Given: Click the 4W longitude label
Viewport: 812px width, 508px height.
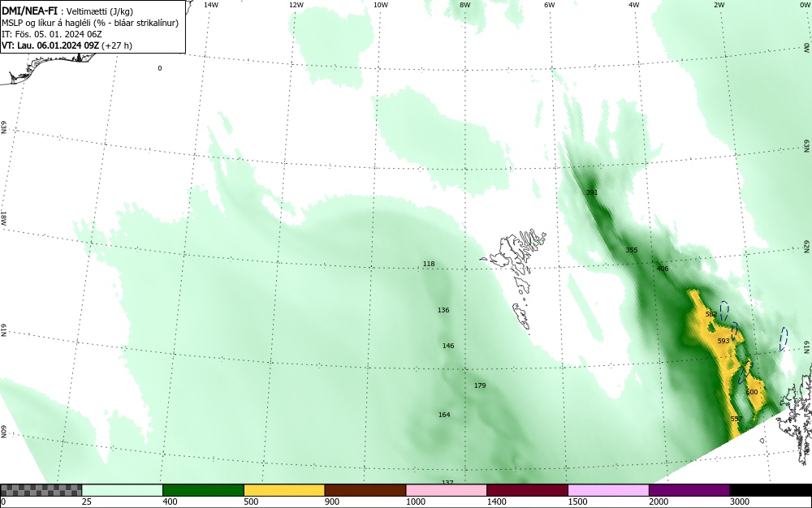Looking at the screenshot, I should (634, 5).
